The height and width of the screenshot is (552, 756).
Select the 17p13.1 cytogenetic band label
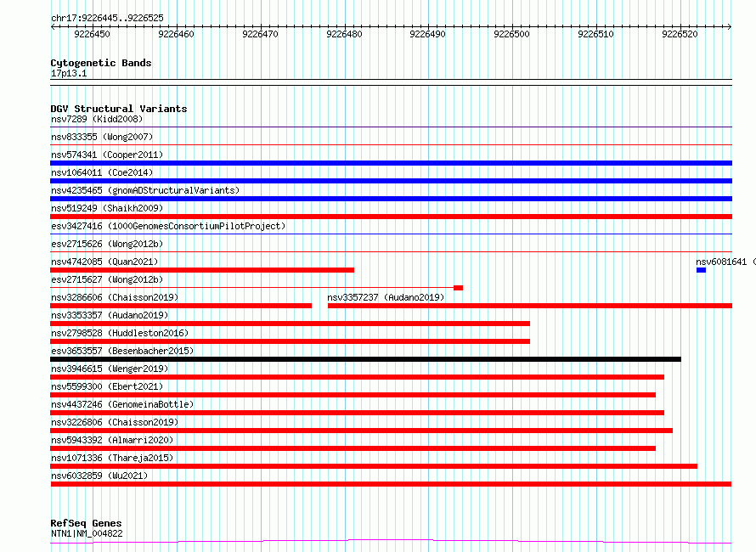pos(69,73)
